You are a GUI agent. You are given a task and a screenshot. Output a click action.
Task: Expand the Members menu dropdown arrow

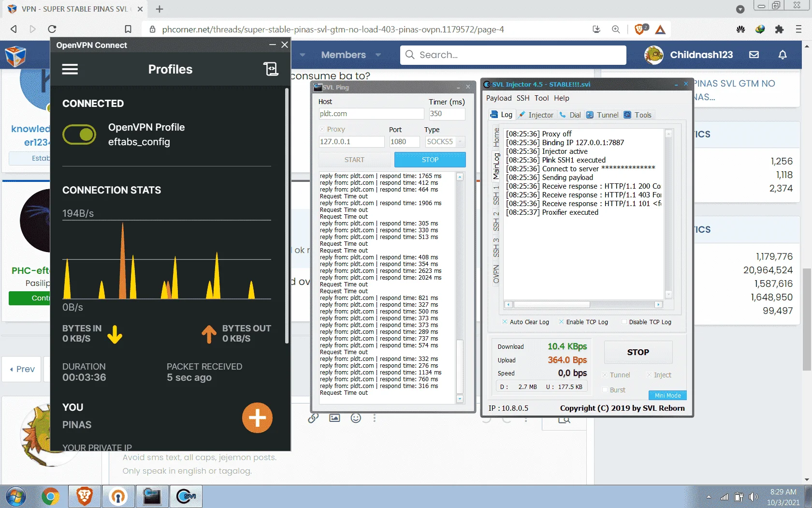[378, 55]
